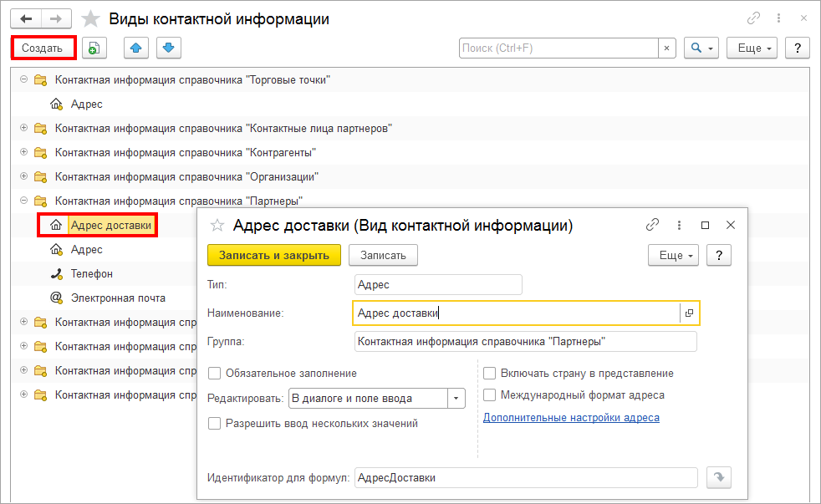This screenshot has width=821, height=504.
Task: Add the list to favorites with the star icon
Action: point(91,18)
